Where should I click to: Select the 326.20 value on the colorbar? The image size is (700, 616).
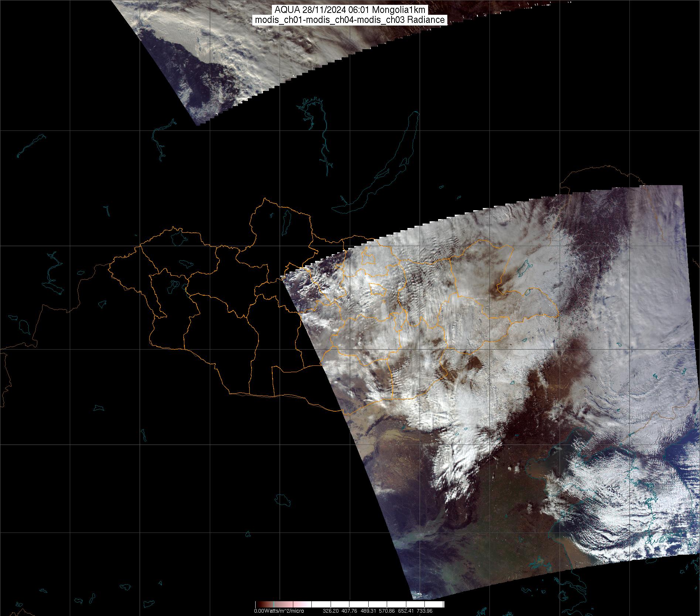coord(331,611)
